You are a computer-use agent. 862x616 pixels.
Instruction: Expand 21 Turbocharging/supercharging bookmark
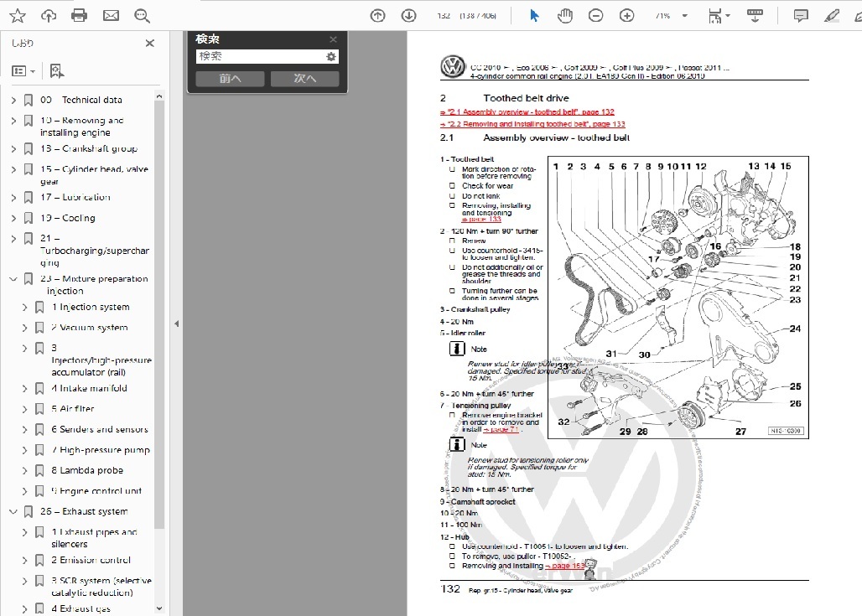click(13, 239)
